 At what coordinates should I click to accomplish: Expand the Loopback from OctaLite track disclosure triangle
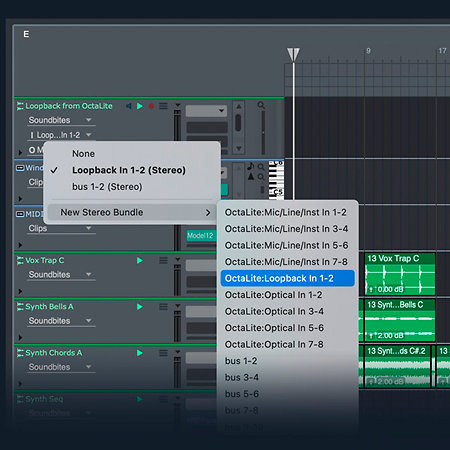tap(20, 152)
